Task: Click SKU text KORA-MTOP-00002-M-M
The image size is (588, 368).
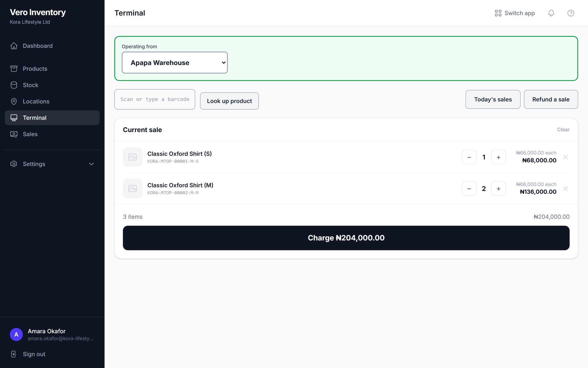Action: point(173,193)
